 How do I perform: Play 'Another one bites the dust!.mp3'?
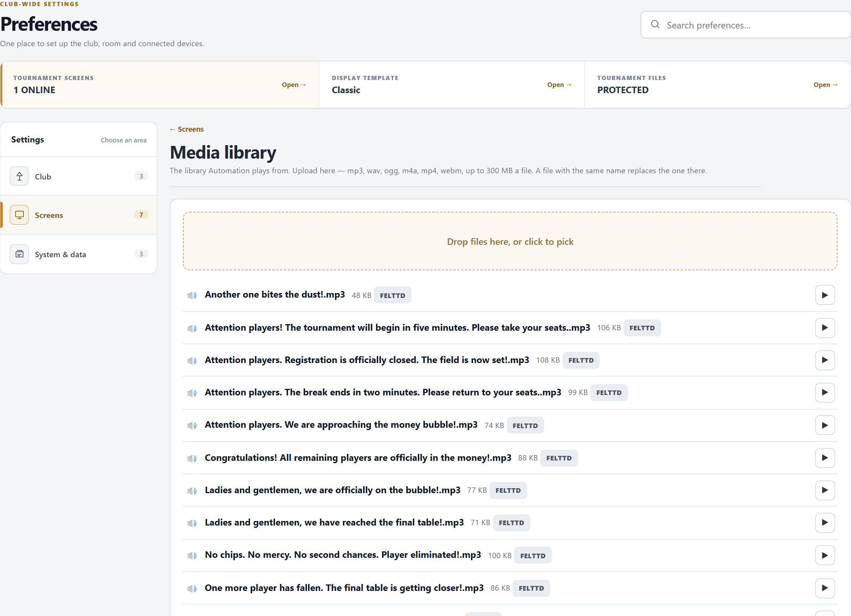(824, 295)
